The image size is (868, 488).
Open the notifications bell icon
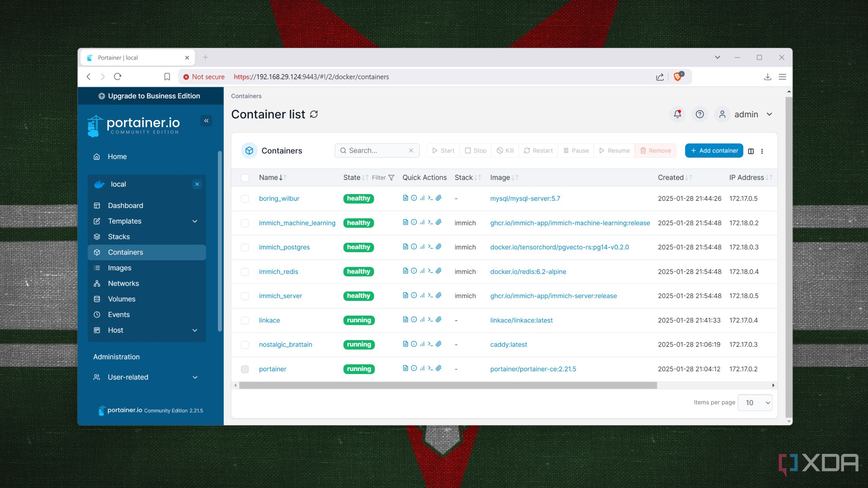pyautogui.click(x=677, y=114)
